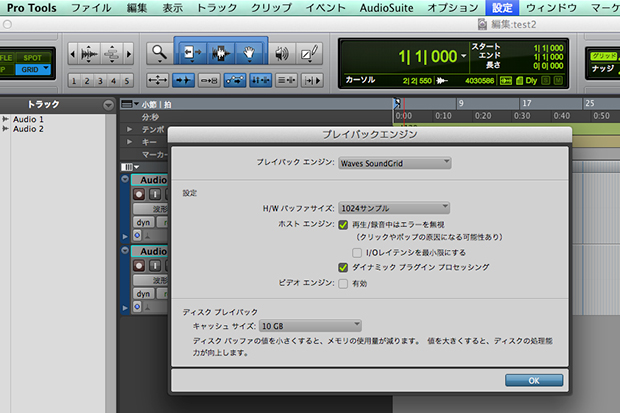The image size is (620, 413).
Task: Select the Trim tool
Action: coord(192,53)
